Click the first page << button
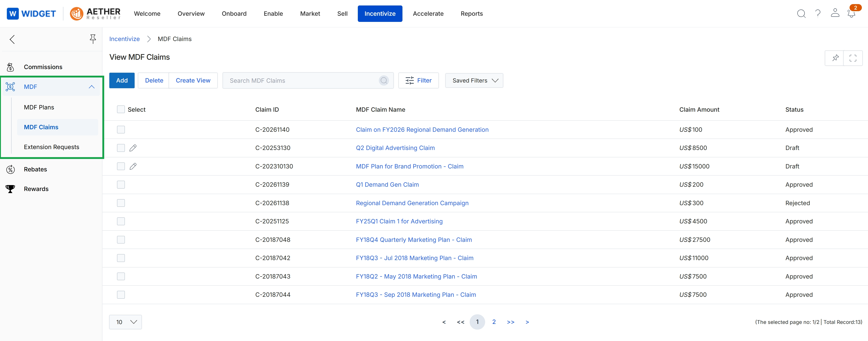 coord(461,322)
